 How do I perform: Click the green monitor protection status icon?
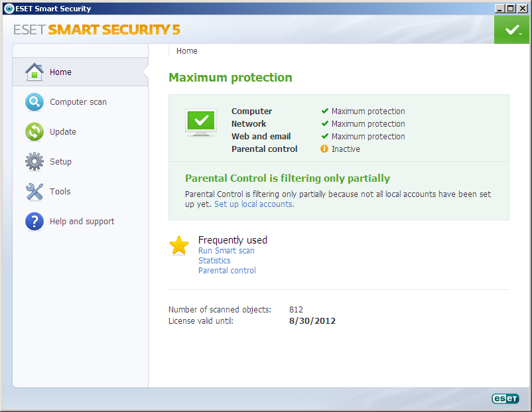coord(200,122)
